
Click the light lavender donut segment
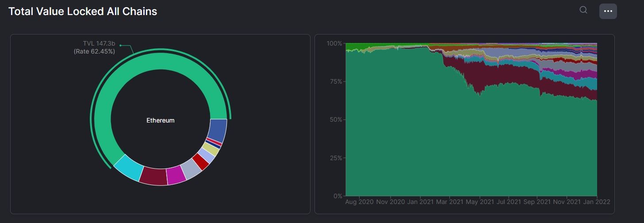point(207,154)
